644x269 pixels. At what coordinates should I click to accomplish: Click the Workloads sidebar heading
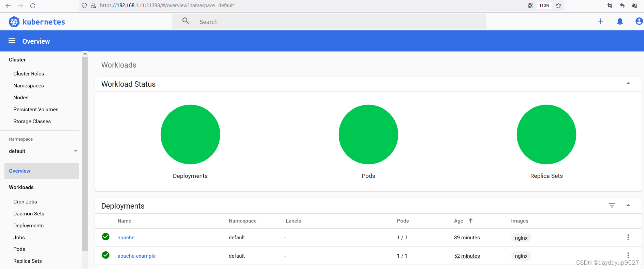click(x=21, y=187)
